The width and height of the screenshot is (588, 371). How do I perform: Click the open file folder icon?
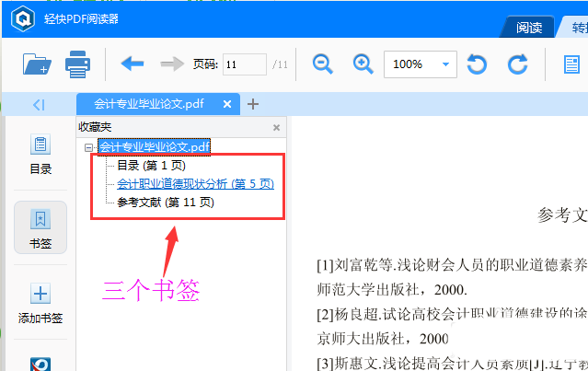35,64
